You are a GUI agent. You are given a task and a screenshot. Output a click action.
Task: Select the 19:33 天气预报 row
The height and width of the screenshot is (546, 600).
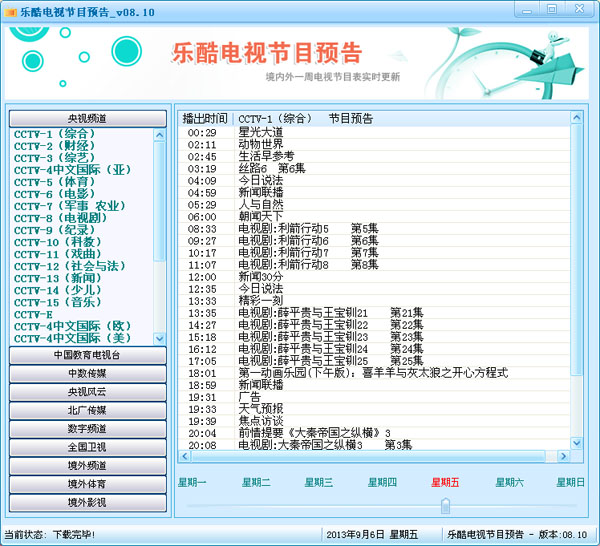pos(374,409)
